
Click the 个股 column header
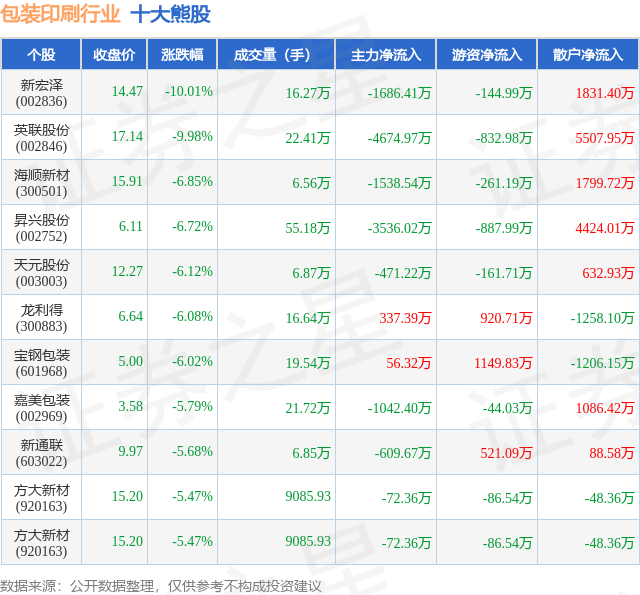click(x=41, y=55)
